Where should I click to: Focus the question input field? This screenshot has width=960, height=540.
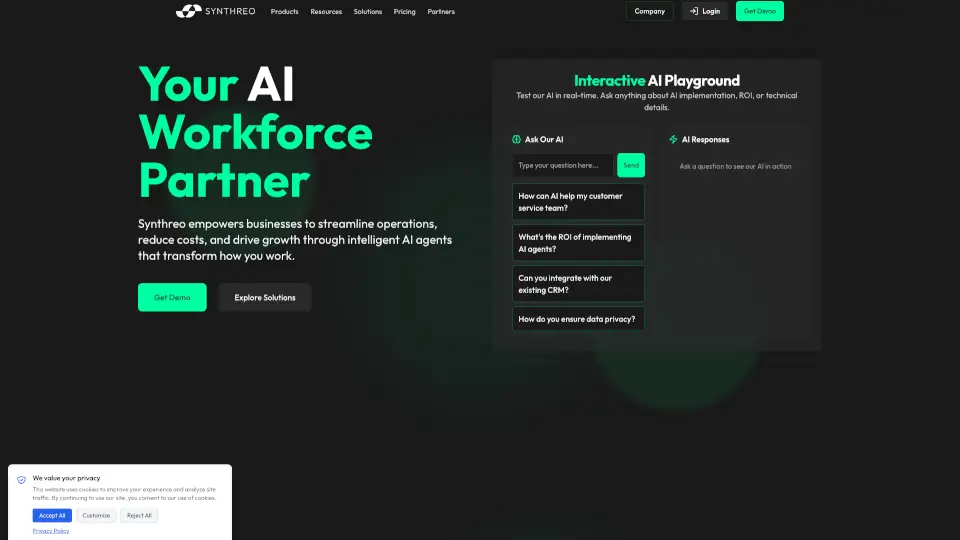pyautogui.click(x=562, y=165)
